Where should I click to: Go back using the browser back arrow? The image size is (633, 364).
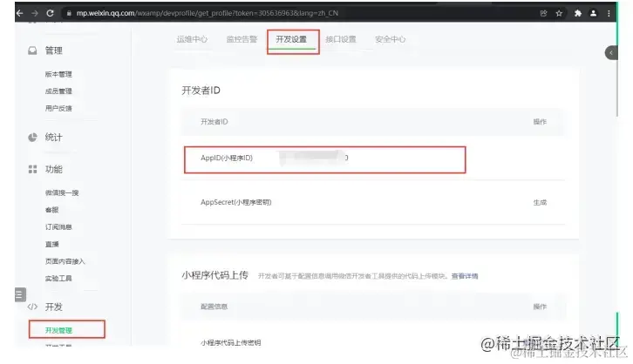coord(19,13)
